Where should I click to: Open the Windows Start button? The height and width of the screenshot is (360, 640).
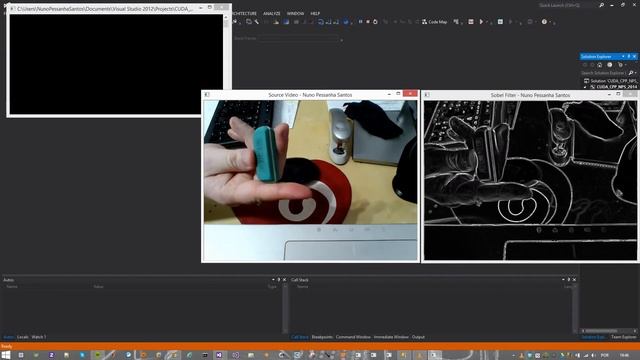point(6,355)
